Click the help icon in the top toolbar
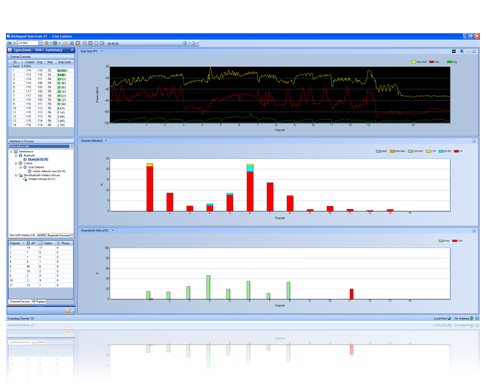Screen dimensions: 488x385 pos(185,43)
